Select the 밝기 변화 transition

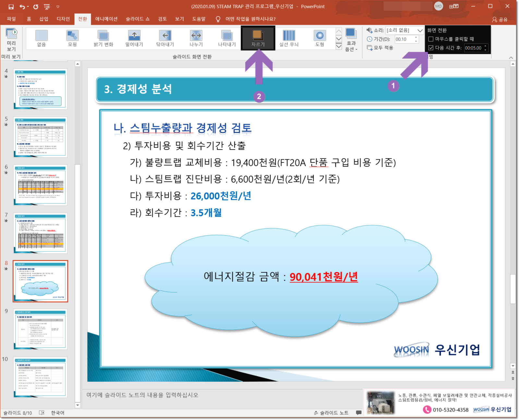pyautogui.click(x=103, y=38)
